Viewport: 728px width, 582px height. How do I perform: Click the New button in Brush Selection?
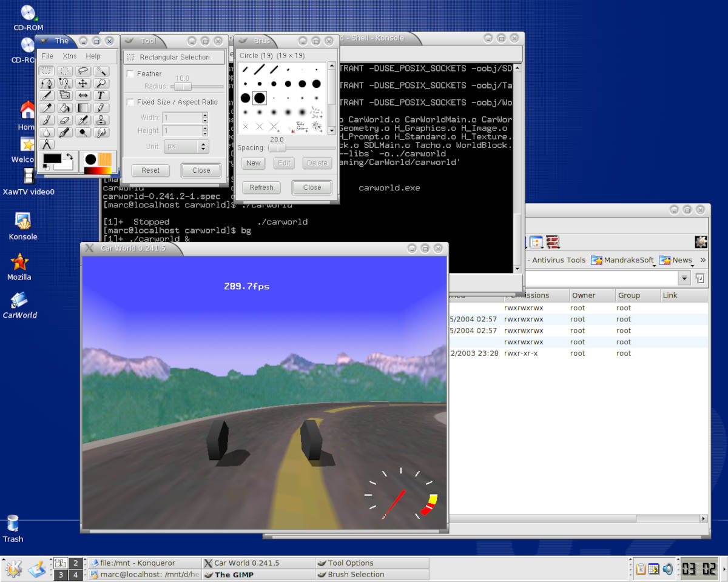click(x=254, y=162)
